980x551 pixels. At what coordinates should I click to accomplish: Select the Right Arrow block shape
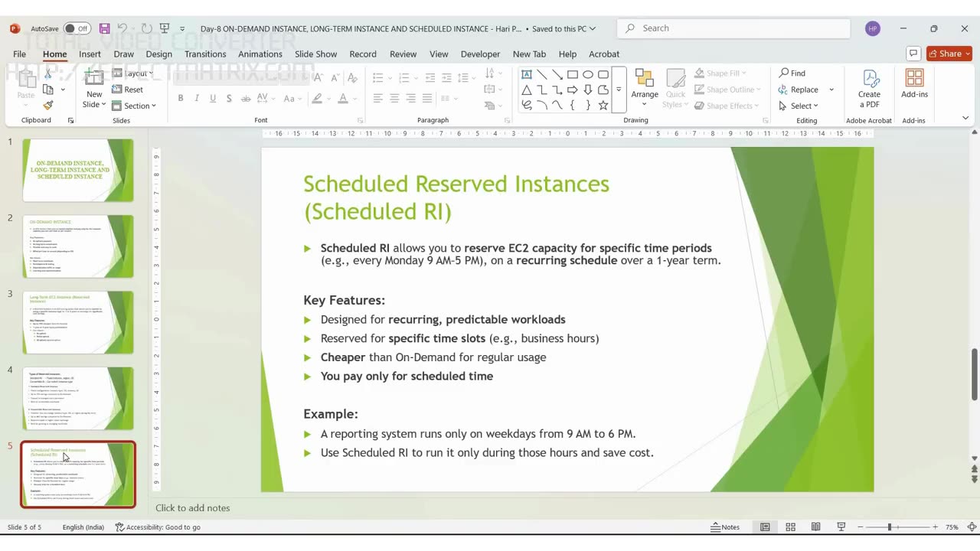(573, 90)
